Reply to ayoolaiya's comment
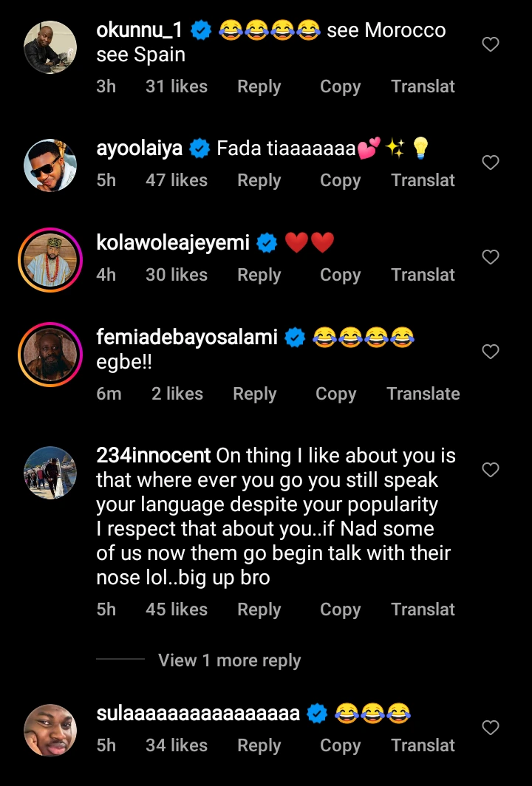 click(x=259, y=180)
